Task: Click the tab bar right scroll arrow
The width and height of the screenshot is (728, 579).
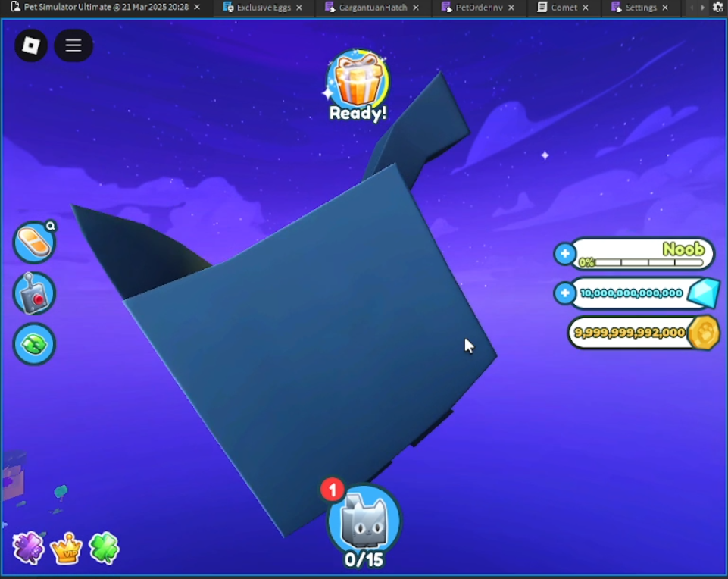Action: 702,8
